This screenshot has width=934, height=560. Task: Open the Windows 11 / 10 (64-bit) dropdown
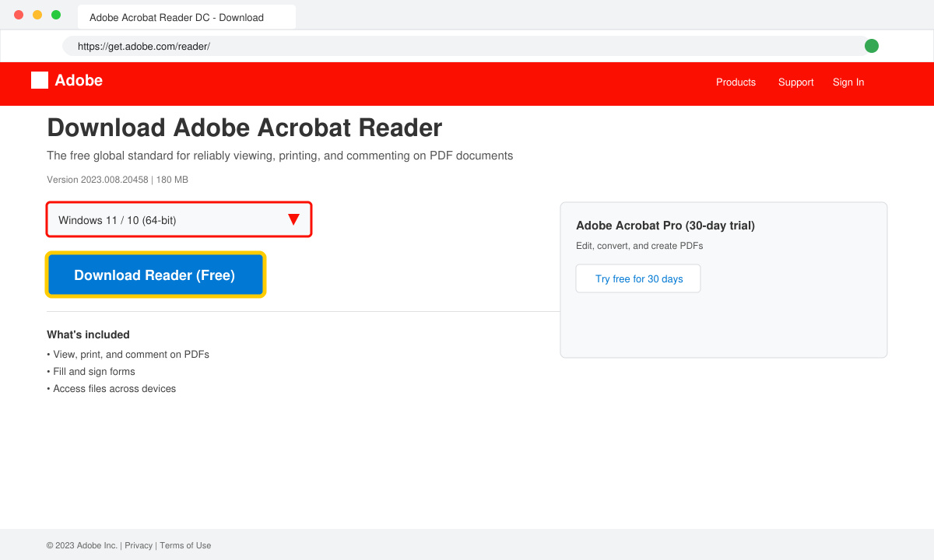179,220
